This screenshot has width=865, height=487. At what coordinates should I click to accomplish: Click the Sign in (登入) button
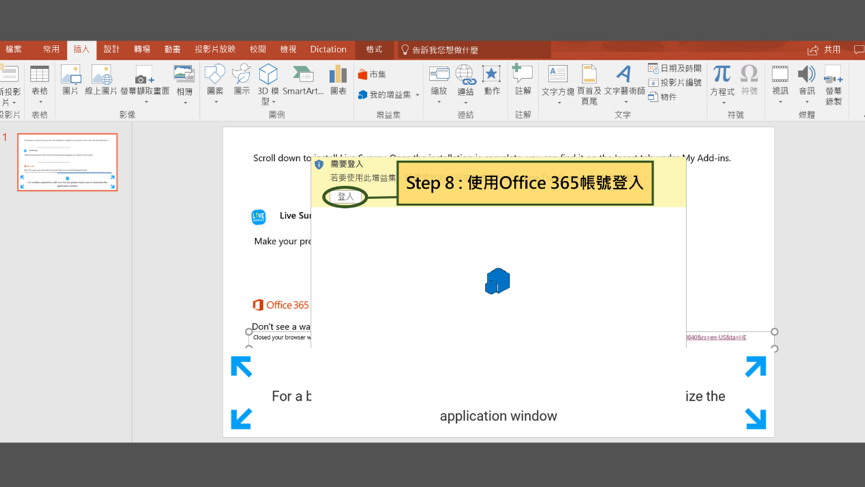(345, 196)
